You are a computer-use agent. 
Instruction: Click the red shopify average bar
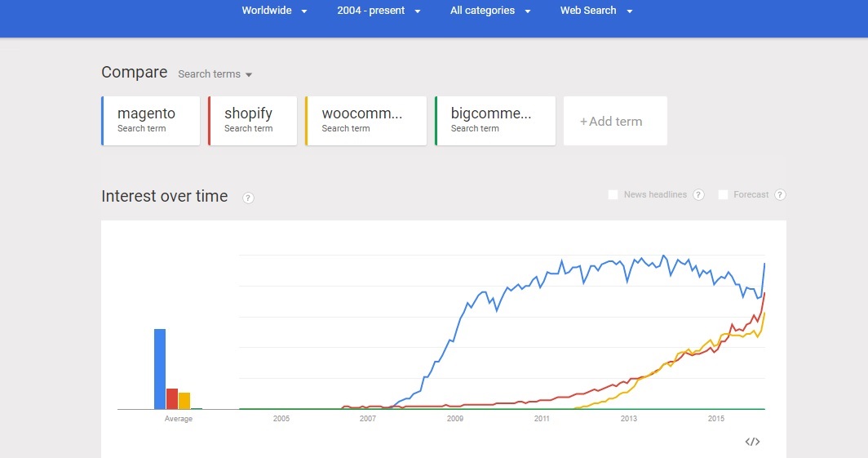click(x=172, y=398)
